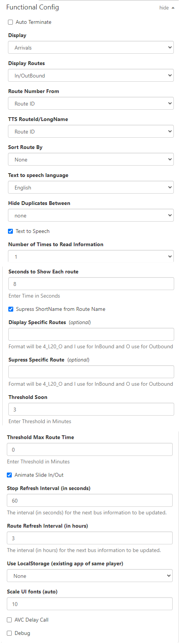Open the Use LocalStorage dropdown
The height and width of the screenshot is (644, 181).
click(90, 576)
